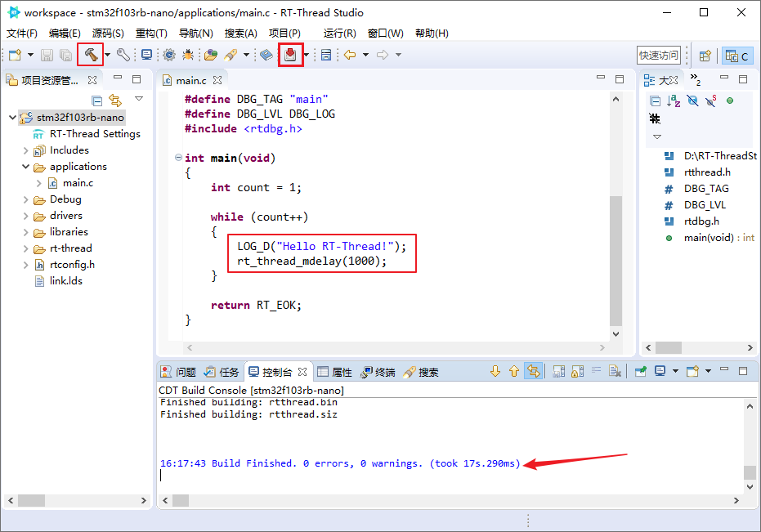
Task: Collapse all in the project explorer toolbar
Action: [97, 101]
